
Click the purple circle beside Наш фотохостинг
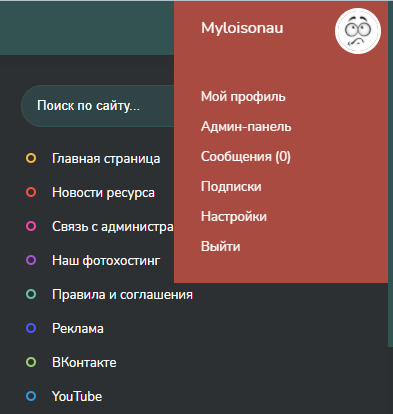pos(31,260)
